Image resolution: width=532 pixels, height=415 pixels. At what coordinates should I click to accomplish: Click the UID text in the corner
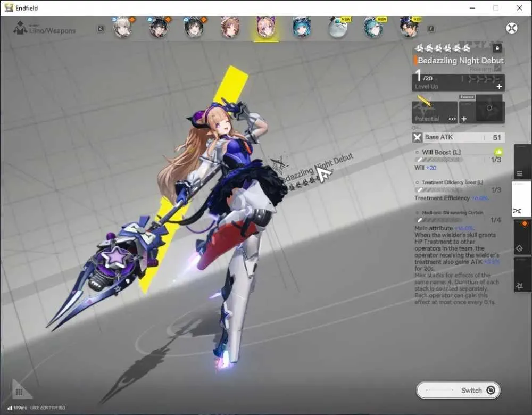(x=48, y=408)
